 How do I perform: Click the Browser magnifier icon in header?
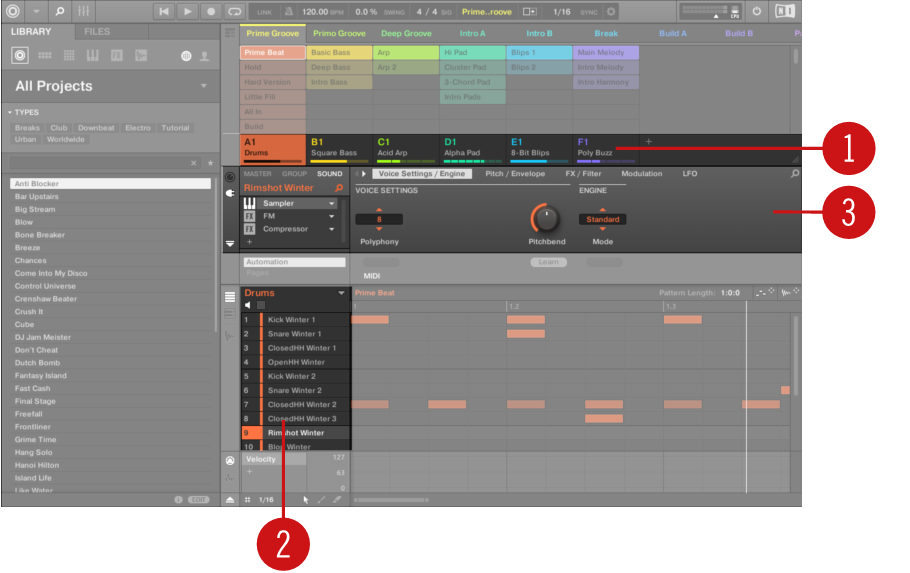tap(60, 11)
